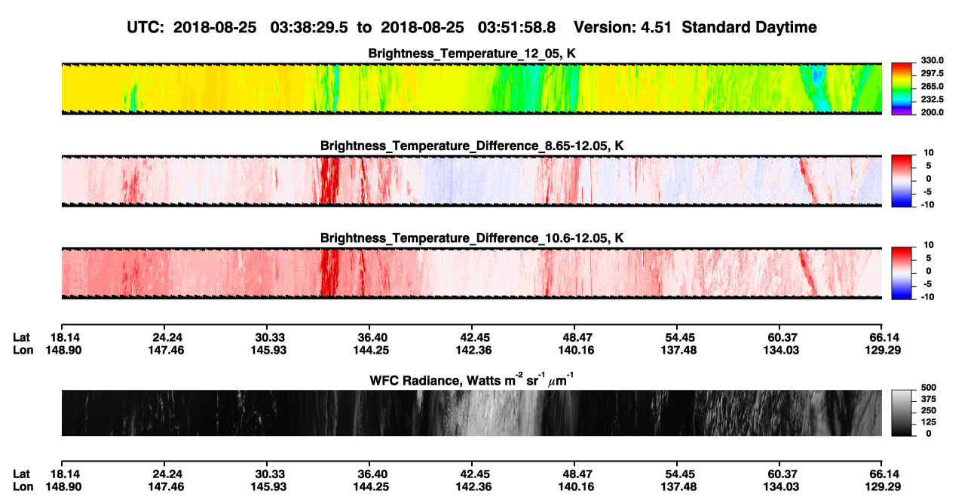The image size is (980, 503).
Task: Click the -10 label on 10.6-12.05 colorbar
Action: coord(927,296)
